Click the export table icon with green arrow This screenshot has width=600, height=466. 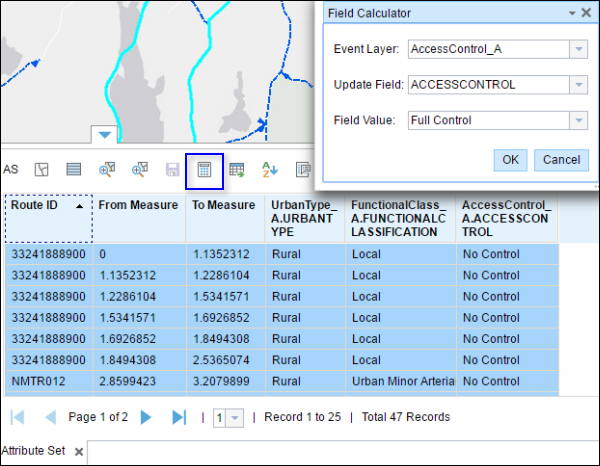pyautogui.click(x=237, y=170)
